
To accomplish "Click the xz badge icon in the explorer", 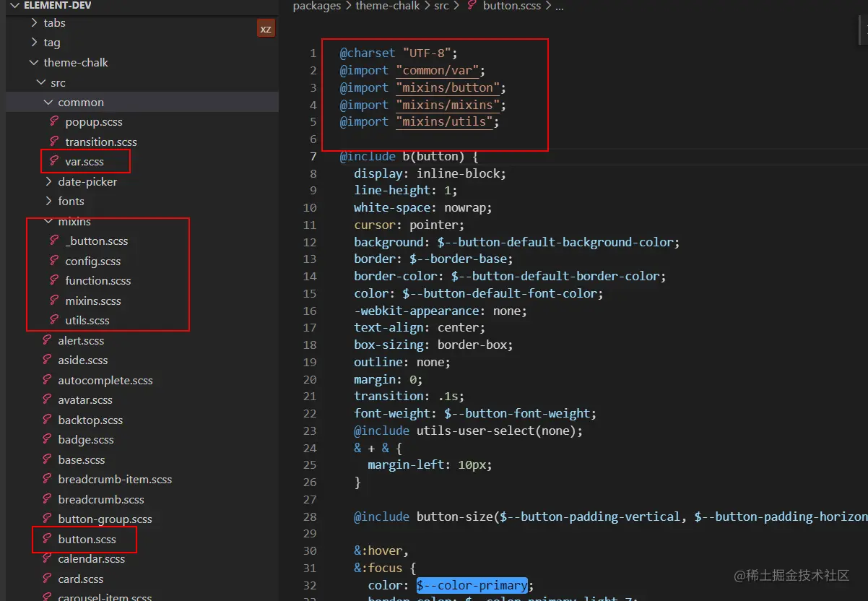I will click(266, 29).
